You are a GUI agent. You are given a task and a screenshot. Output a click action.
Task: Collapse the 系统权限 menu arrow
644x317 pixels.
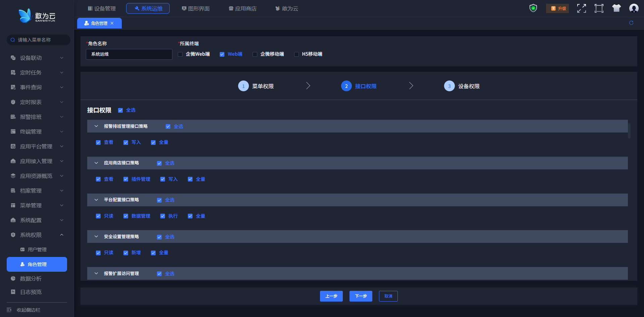click(x=62, y=235)
